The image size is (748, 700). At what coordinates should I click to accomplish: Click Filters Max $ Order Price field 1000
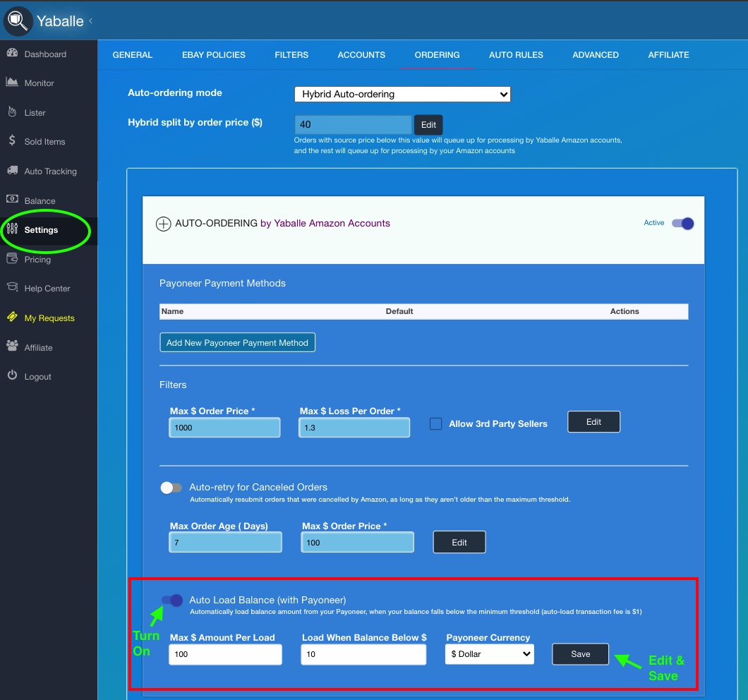pyautogui.click(x=224, y=428)
